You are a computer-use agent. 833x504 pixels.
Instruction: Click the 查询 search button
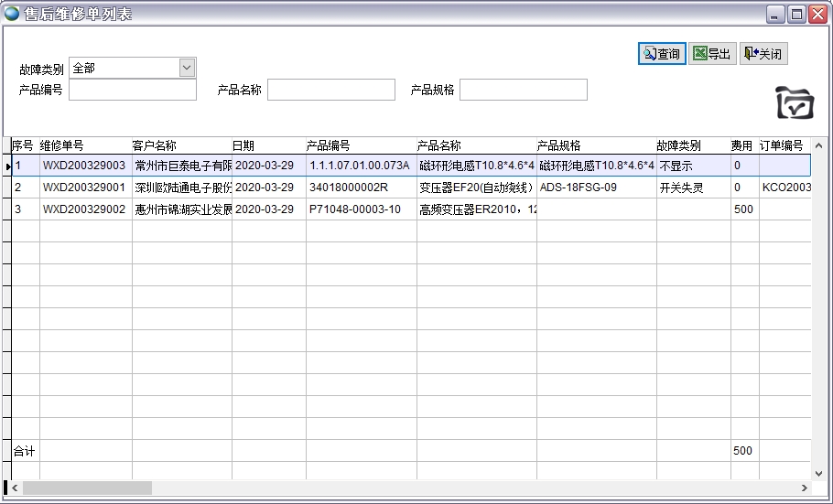click(661, 54)
